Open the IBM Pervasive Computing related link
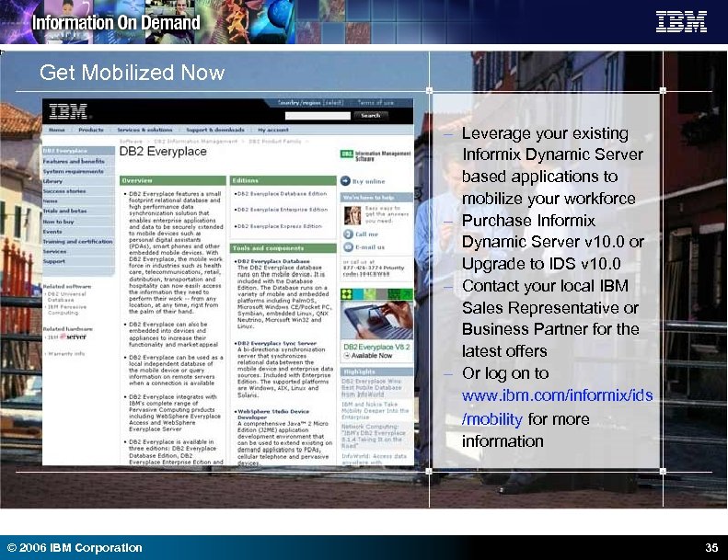 [x=66, y=310]
